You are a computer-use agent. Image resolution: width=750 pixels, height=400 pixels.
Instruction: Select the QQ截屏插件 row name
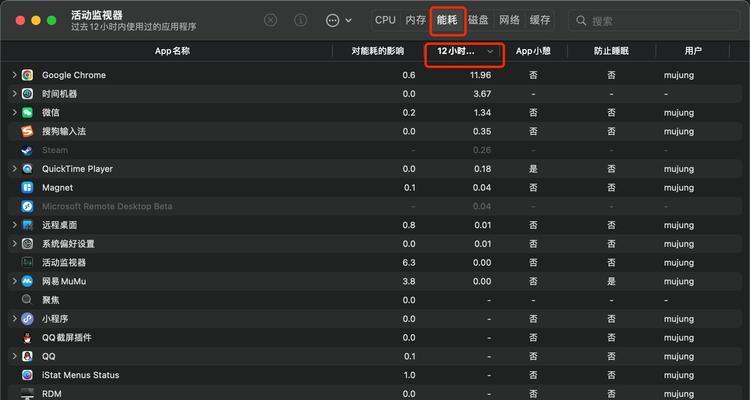[66, 337]
